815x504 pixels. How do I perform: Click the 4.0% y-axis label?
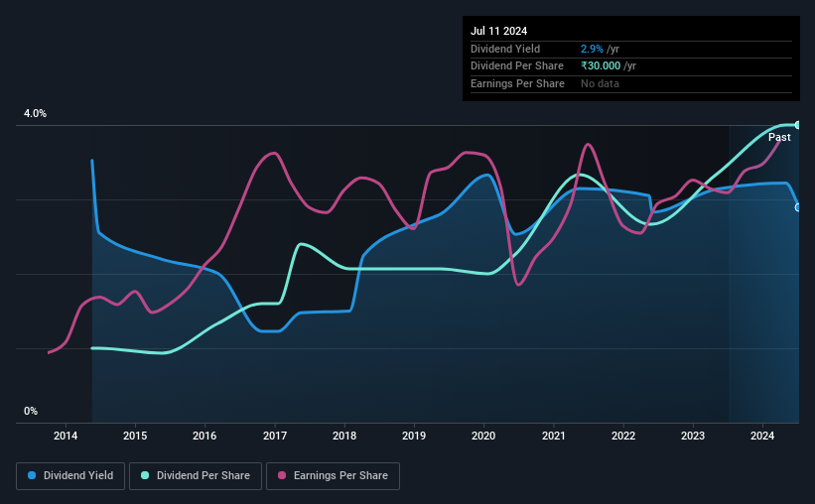[x=35, y=113]
